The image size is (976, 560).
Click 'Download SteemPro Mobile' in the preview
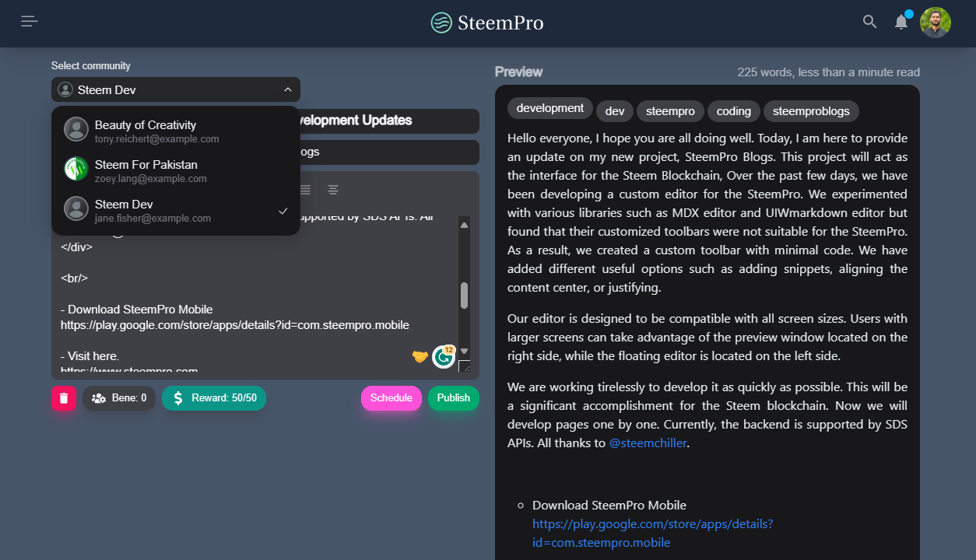(609, 506)
